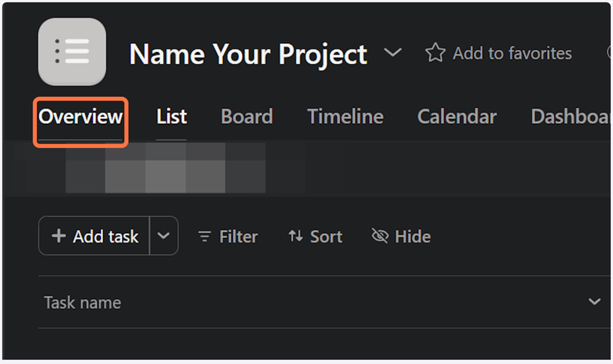Viewport: 613px width, 364px height.
Task: Expand the Add task dropdown arrow
Action: [163, 236]
